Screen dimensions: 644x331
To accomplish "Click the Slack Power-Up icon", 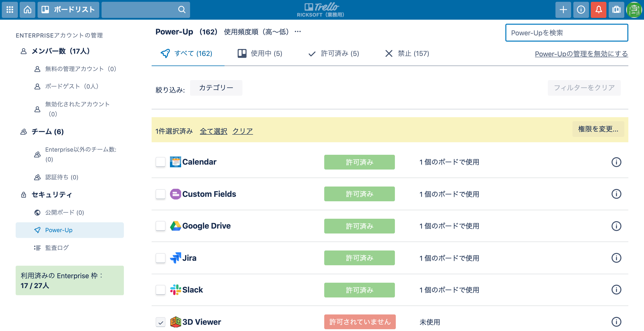I will 176,290.
